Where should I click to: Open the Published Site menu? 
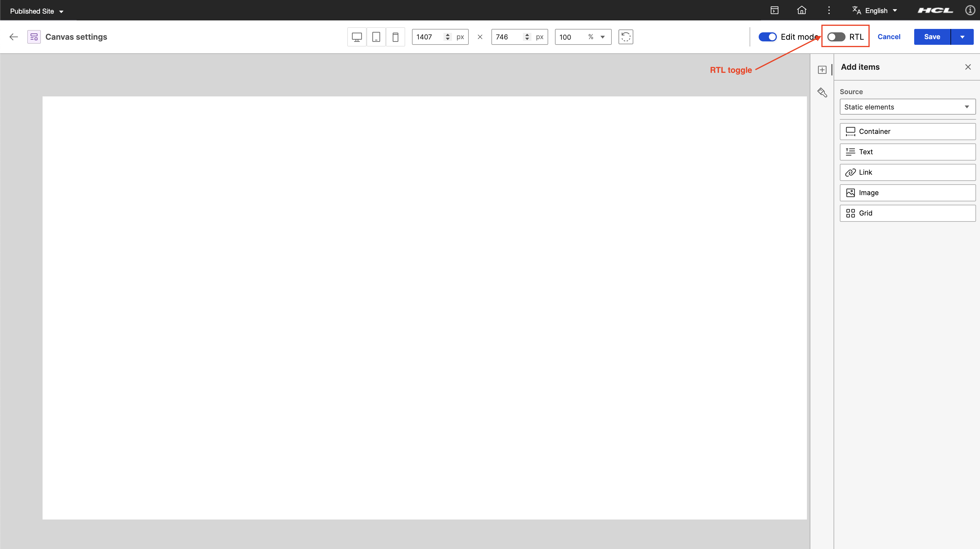pyautogui.click(x=37, y=11)
